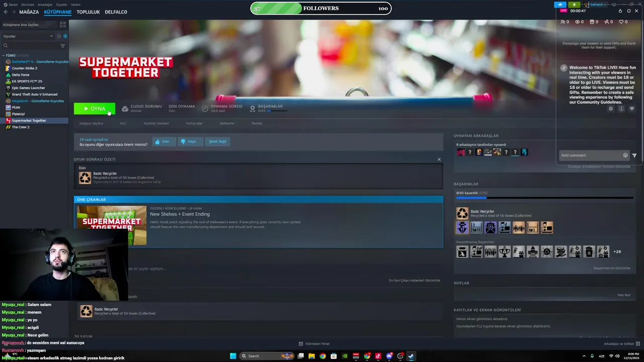Open the library grid view icon

tap(63, 24)
